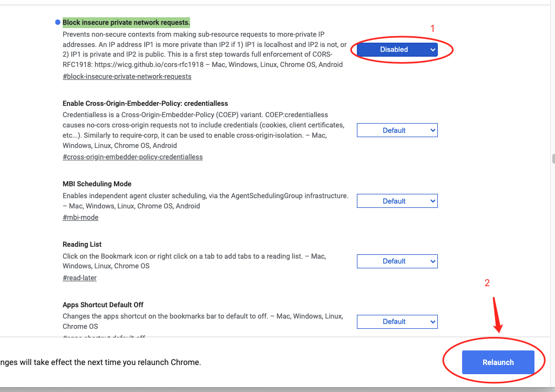Click the blue modified-flag dot indicator

(x=57, y=22)
